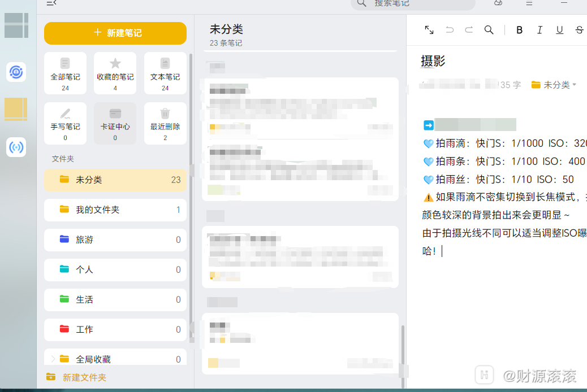The width and height of the screenshot is (587, 392).
Task: Open the 未分类 category dropdown in note header
Action: coord(554,85)
